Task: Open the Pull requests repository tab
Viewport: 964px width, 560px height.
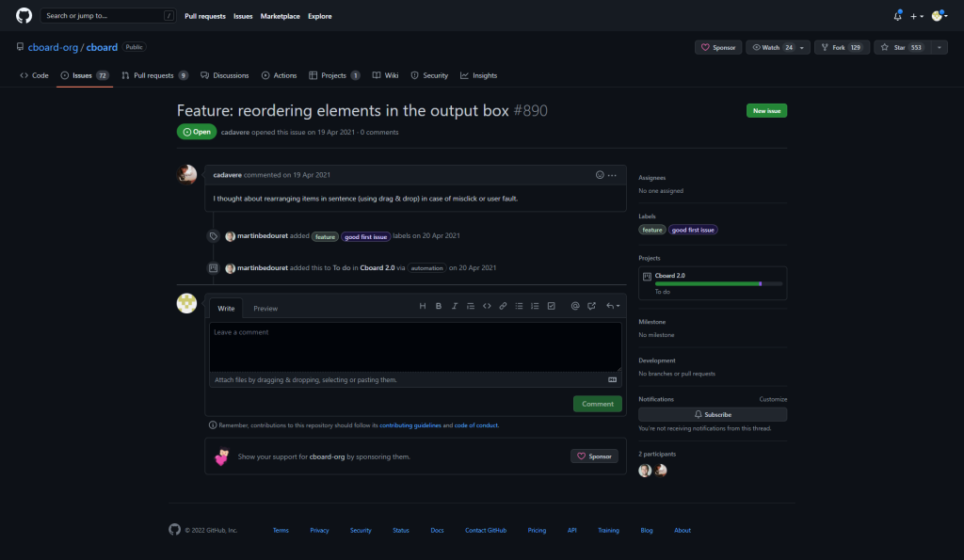Action: 154,75
